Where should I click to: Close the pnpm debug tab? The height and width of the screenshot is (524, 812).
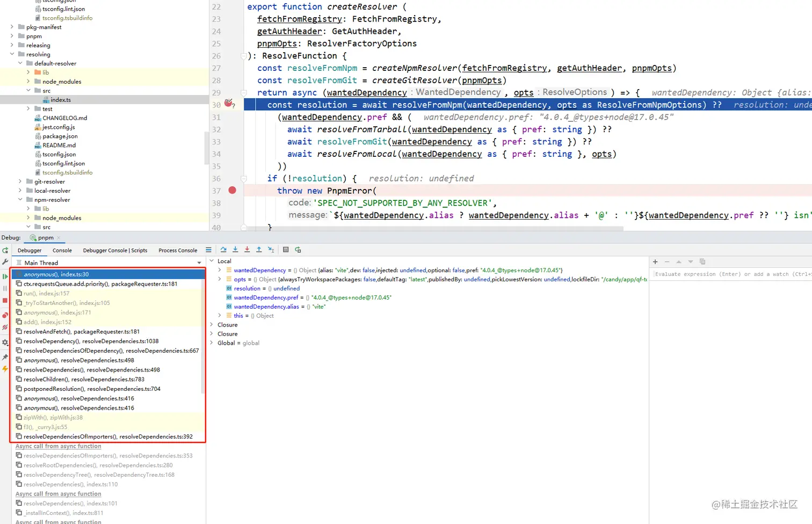[59, 238]
